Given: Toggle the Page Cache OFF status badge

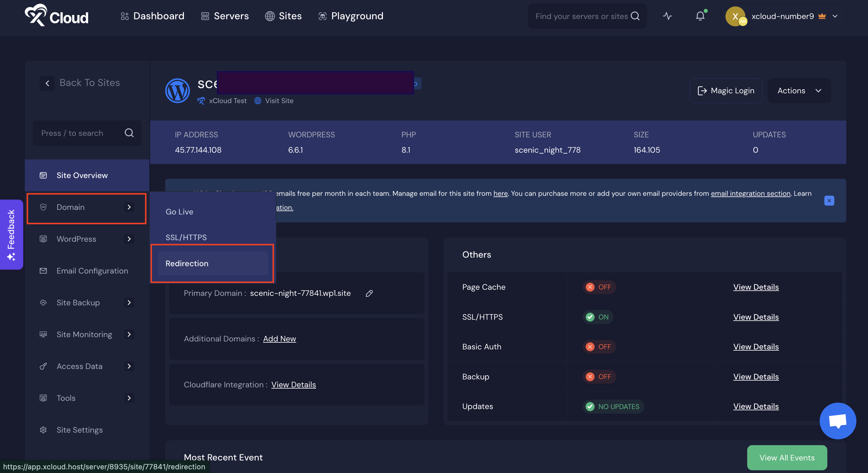Looking at the screenshot, I should [599, 287].
